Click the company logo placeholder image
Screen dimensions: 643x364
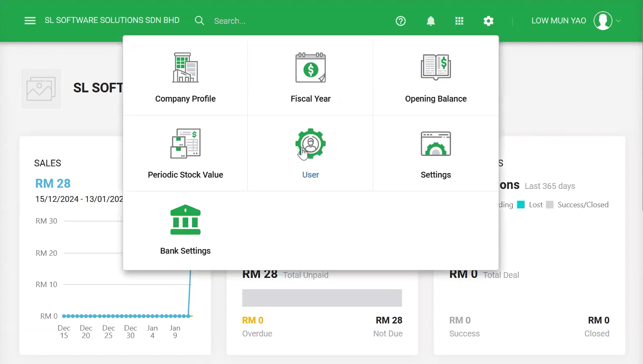tap(41, 89)
